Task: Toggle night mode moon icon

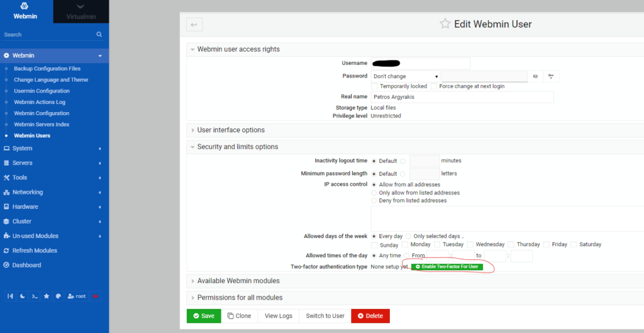Action: (23, 296)
